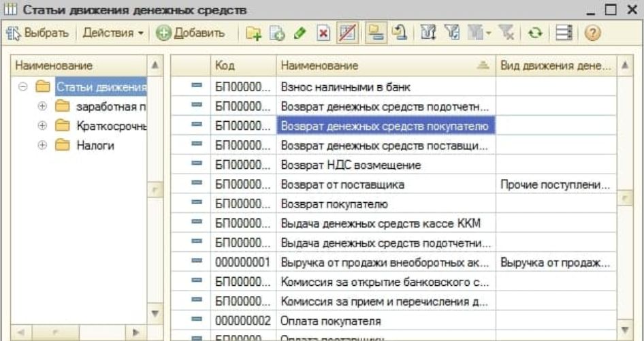644x341 pixels.
Task: Click the Вид движения column header
Action: [x=555, y=65]
